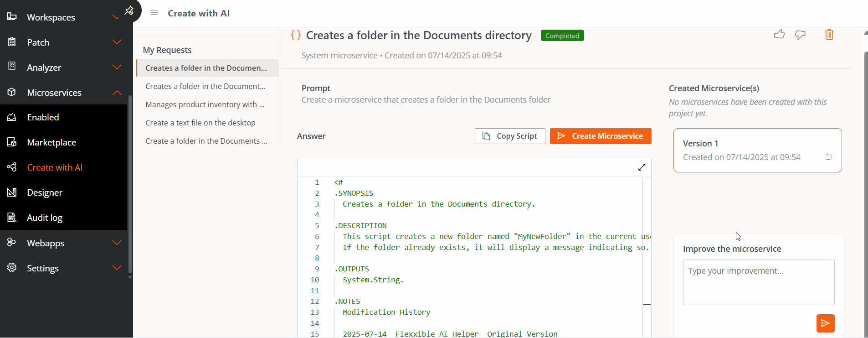Image resolution: width=868 pixels, height=338 pixels.
Task: Give a thumbs up rating
Action: pyautogui.click(x=779, y=34)
